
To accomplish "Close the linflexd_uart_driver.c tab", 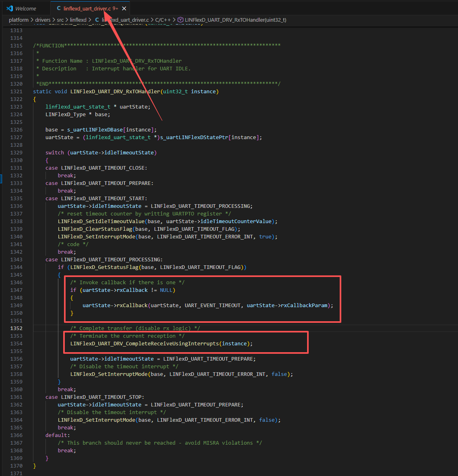I will coord(124,8).
